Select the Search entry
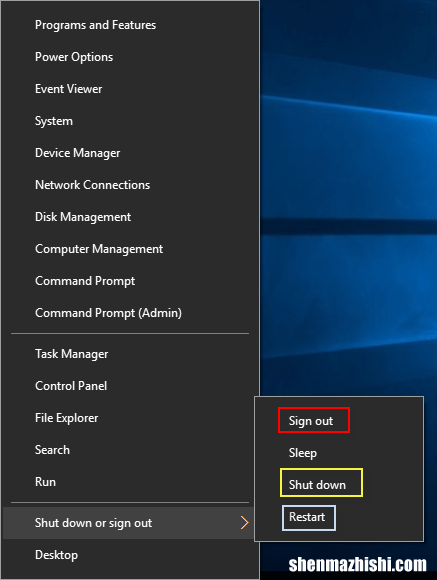This screenshot has width=437, height=580. 130,450
